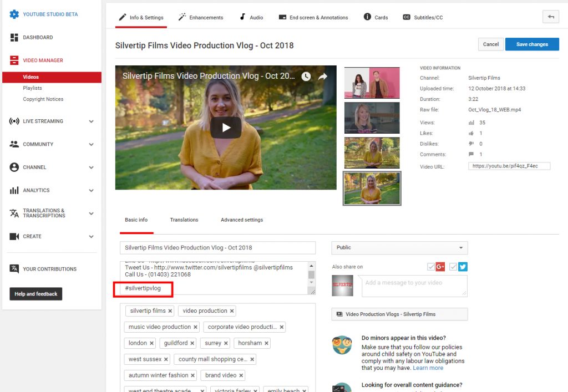Click the Translations & Transcriptions icon
The width and height of the screenshot is (568, 392).
(x=14, y=213)
